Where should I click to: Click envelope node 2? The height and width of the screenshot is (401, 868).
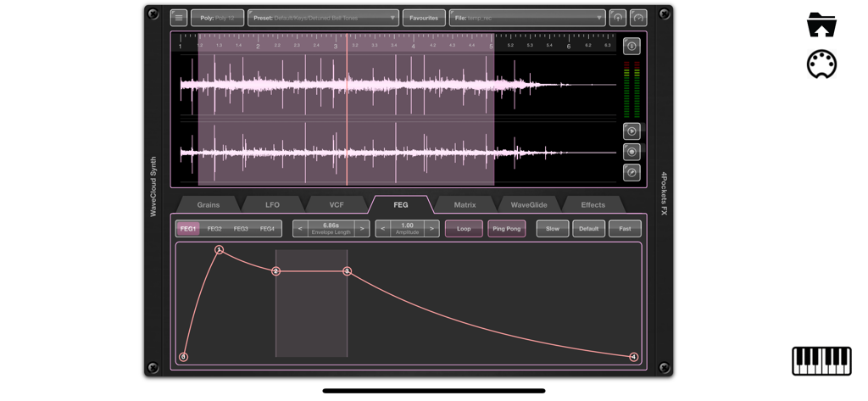(275, 271)
